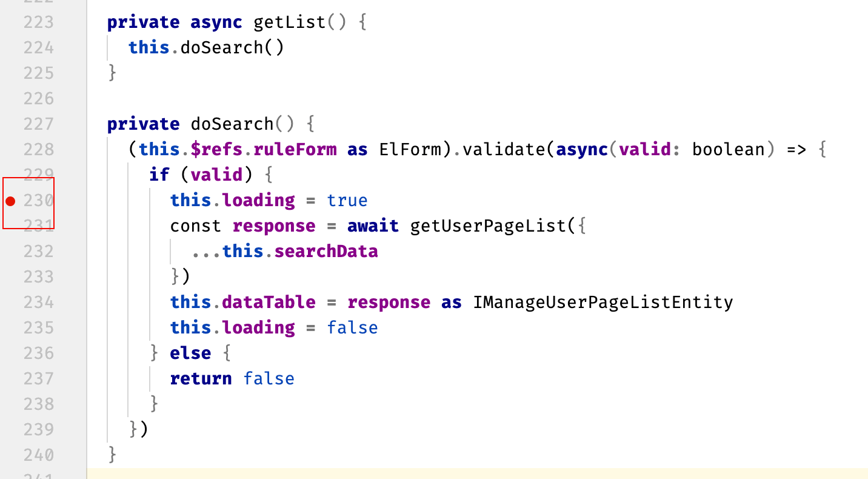The width and height of the screenshot is (868, 479).
Task: Click the doSearch() call on line 224
Action: pos(232,48)
